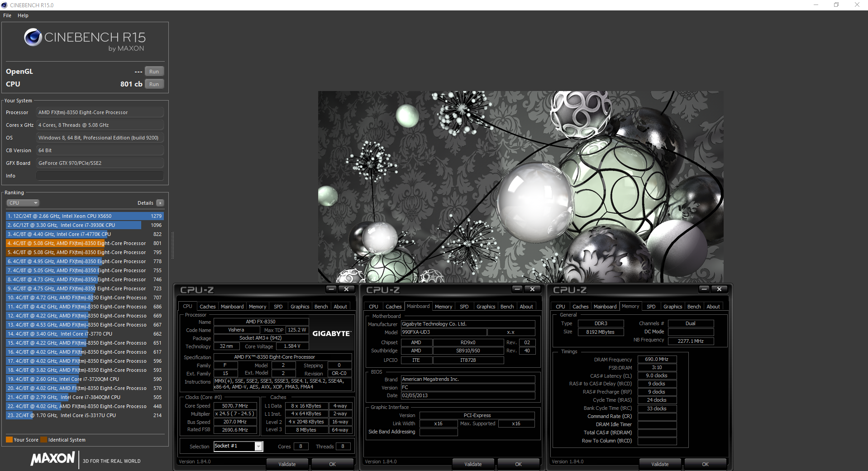Open Caches tab in first CPU-Z window
Viewport: 868px width, 471px height.
click(208, 307)
